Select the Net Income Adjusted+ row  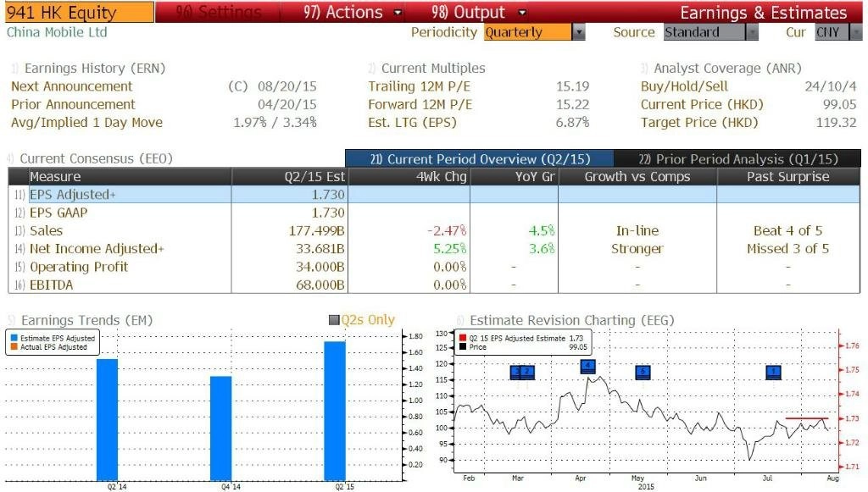click(434, 249)
